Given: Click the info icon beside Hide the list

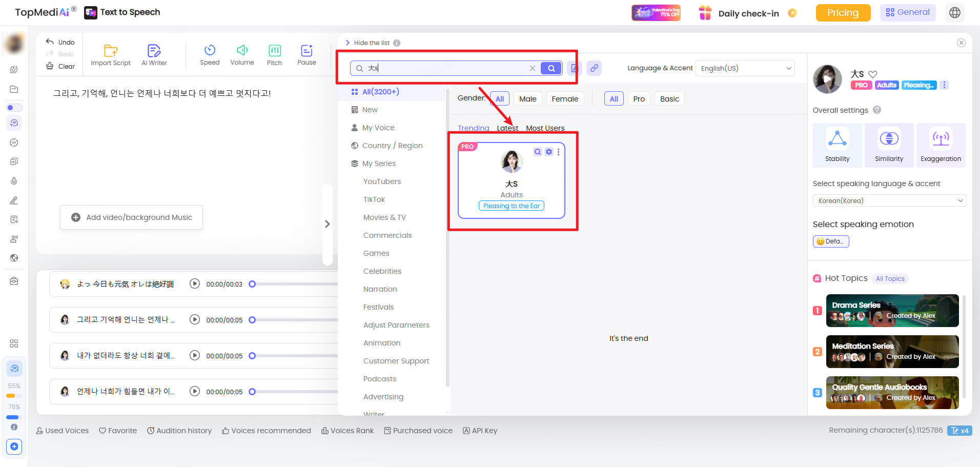Looking at the screenshot, I should click(397, 43).
